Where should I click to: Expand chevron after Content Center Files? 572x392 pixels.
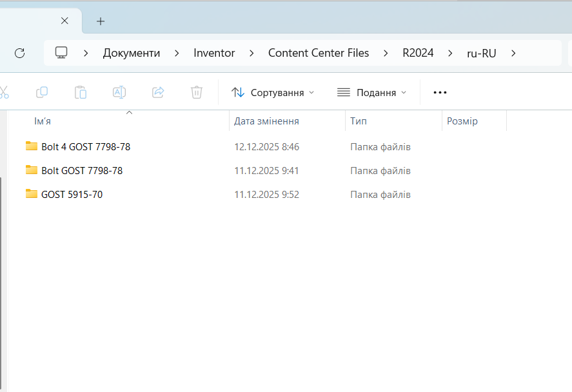pyautogui.click(x=386, y=54)
